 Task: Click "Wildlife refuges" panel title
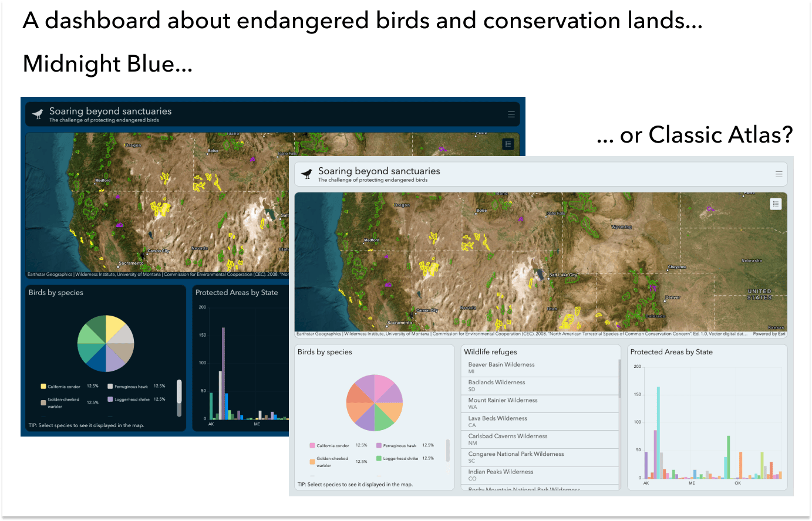(x=490, y=352)
